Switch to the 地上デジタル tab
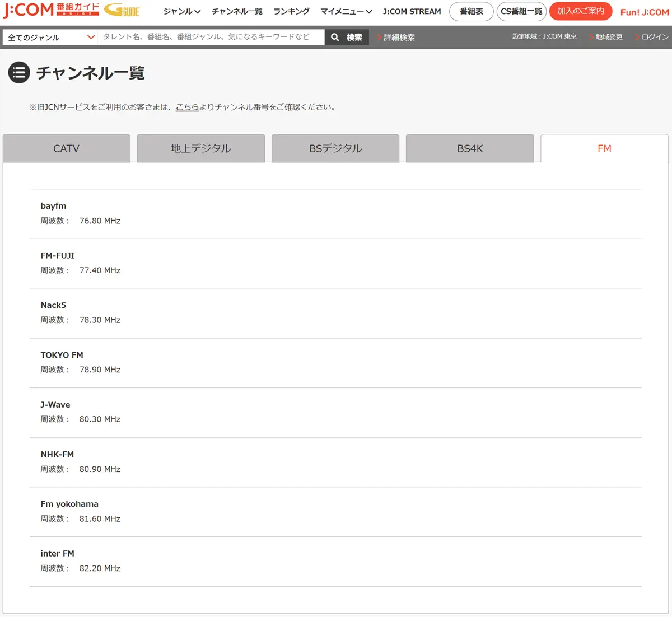The height and width of the screenshot is (617, 672). tap(201, 148)
